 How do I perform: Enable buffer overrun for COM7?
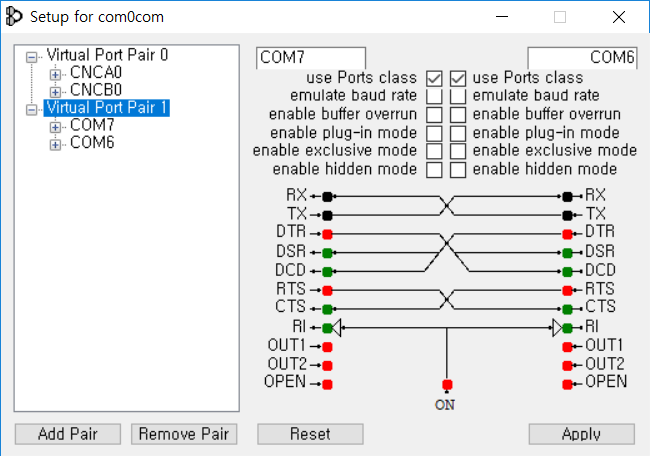[434, 115]
